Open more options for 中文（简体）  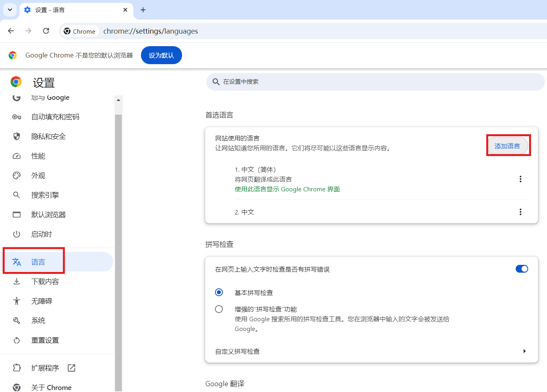520,179
